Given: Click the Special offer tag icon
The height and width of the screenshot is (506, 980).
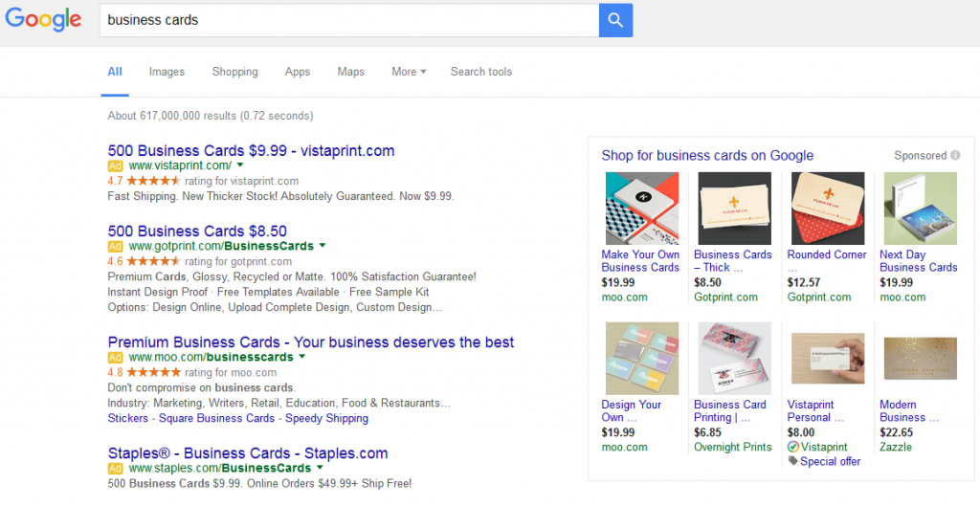Looking at the screenshot, I should pyautogui.click(x=792, y=461).
